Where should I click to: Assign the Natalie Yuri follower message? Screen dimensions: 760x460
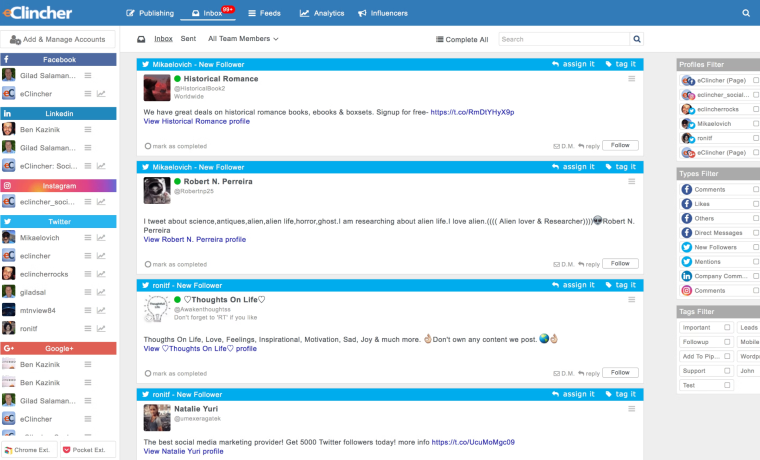point(573,394)
